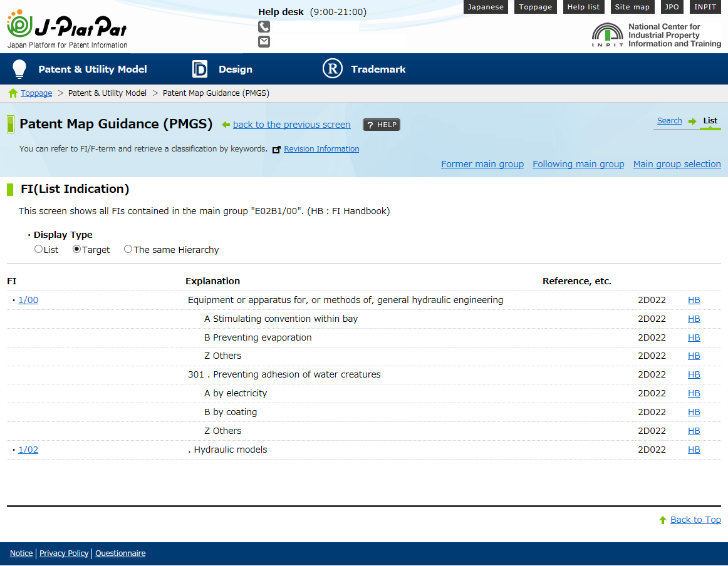Switch to the Search tab

pos(669,121)
